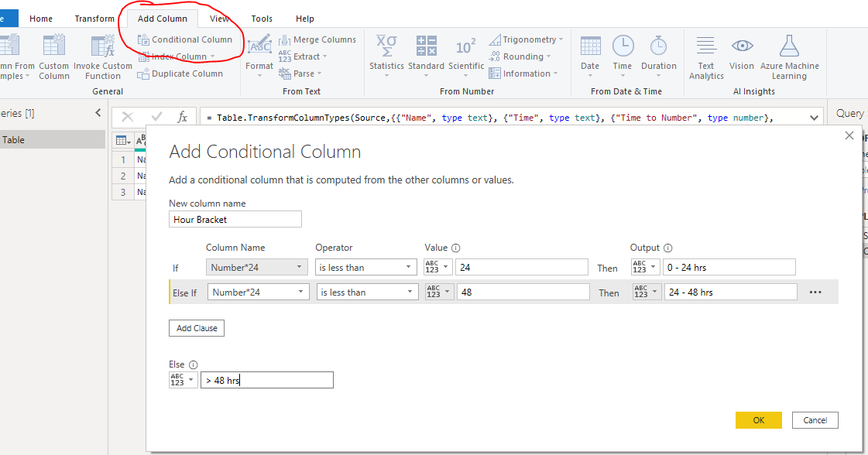The height and width of the screenshot is (455, 868).
Task: Open Else If output type selector
Action: [647, 292]
